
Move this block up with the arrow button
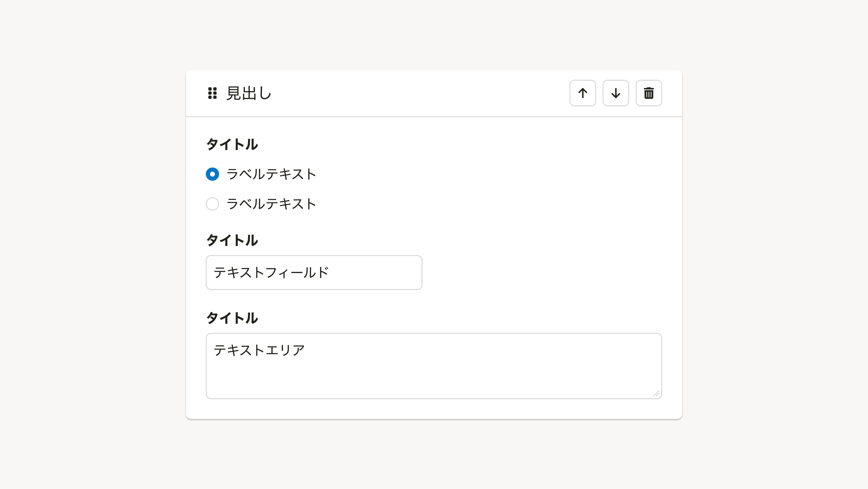[583, 93]
